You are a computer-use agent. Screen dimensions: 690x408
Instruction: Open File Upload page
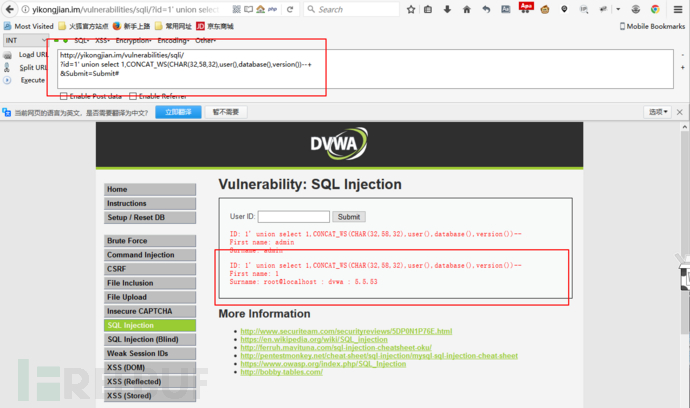tap(150, 297)
